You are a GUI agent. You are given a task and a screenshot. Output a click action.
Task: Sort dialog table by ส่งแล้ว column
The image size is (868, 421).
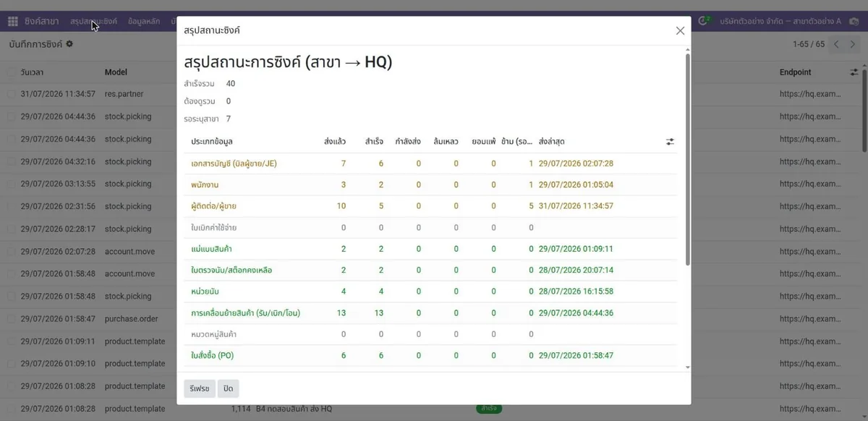335,142
